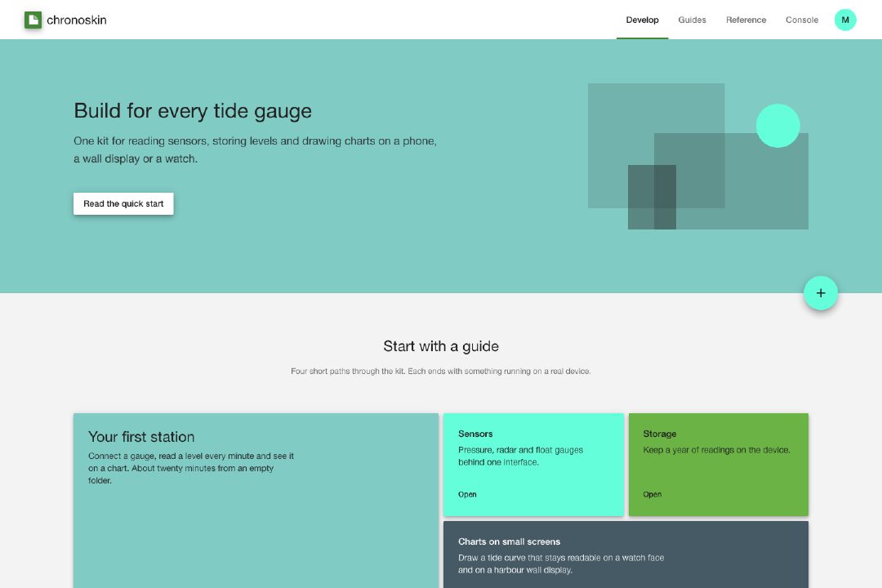The height and width of the screenshot is (588, 882).
Task: Select the Your first station card
Action: (x=256, y=501)
